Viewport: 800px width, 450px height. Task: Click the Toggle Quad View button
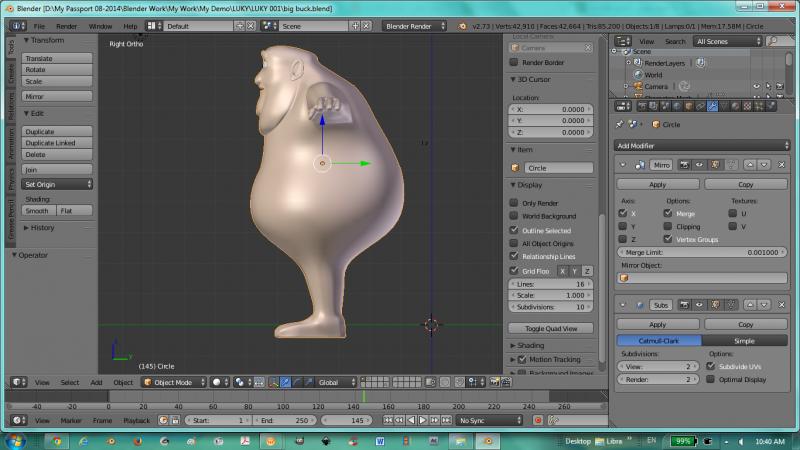click(551, 328)
